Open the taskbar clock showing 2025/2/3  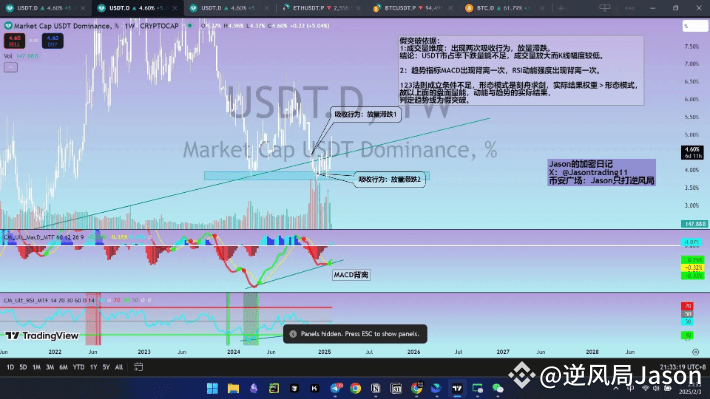pyautogui.click(x=691, y=388)
